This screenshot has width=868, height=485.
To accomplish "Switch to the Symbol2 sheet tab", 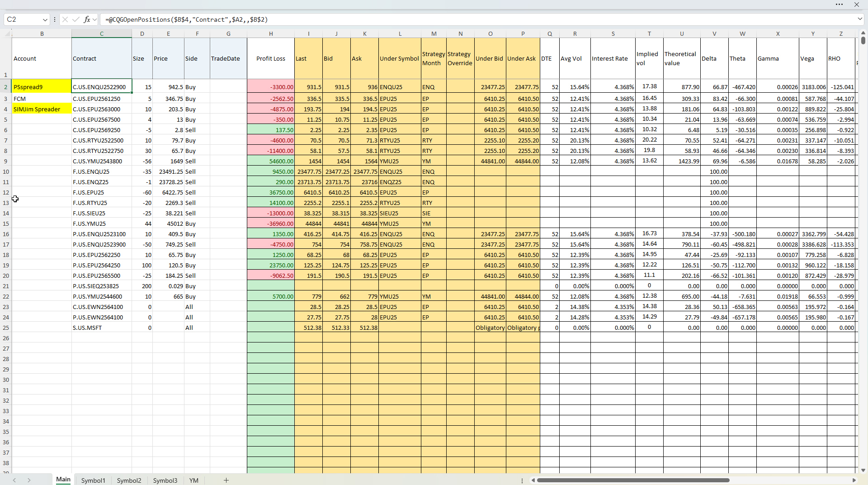I will 129,480.
